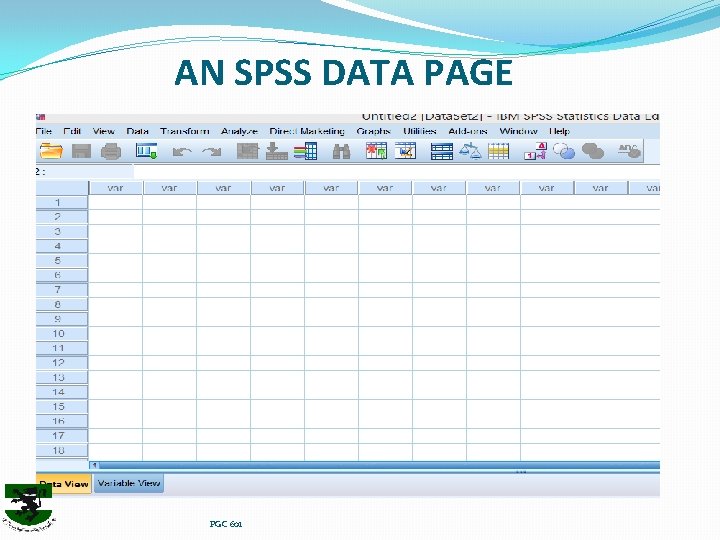Click the Weight Cases scale icon
720x540 pixels.
[x=470, y=151]
